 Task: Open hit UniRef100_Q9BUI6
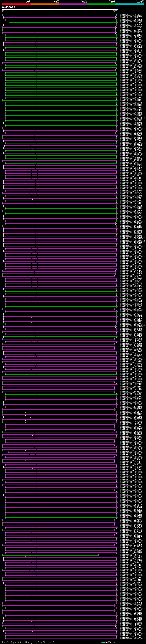[x=131, y=163]
